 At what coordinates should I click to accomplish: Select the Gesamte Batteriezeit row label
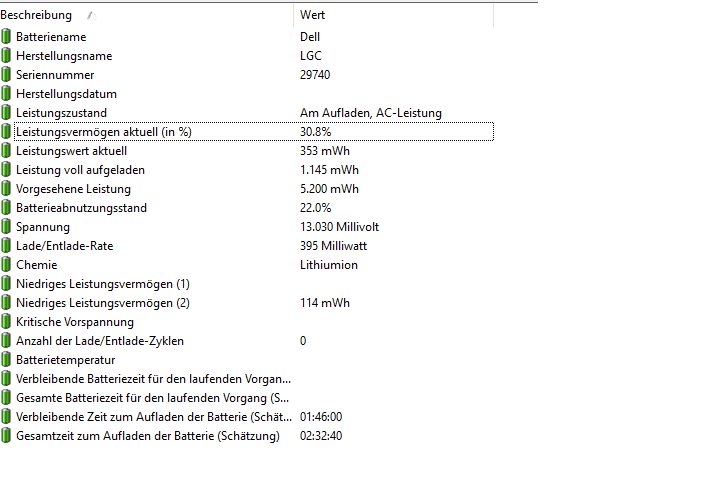(x=152, y=398)
